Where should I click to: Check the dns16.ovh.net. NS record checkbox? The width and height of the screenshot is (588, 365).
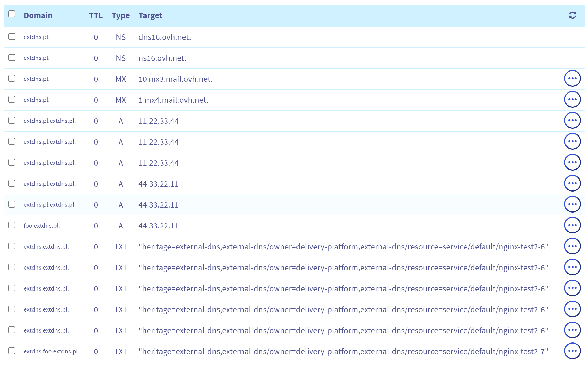(12, 36)
